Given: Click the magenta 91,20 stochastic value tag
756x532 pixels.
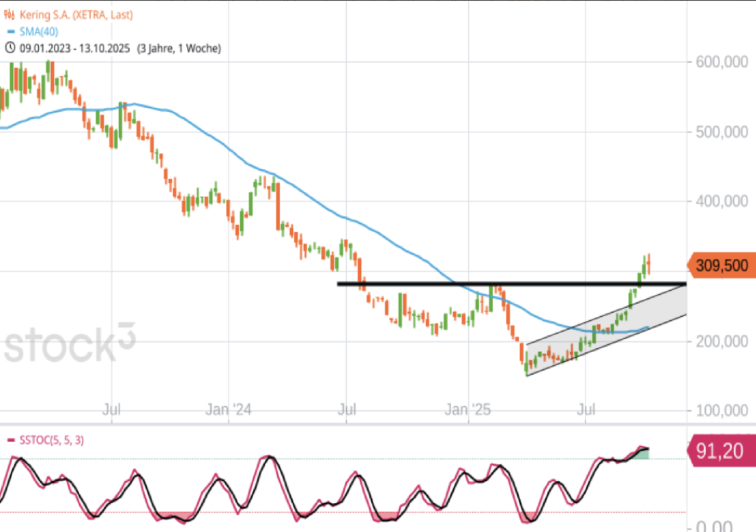Looking at the screenshot, I should pos(720,451).
